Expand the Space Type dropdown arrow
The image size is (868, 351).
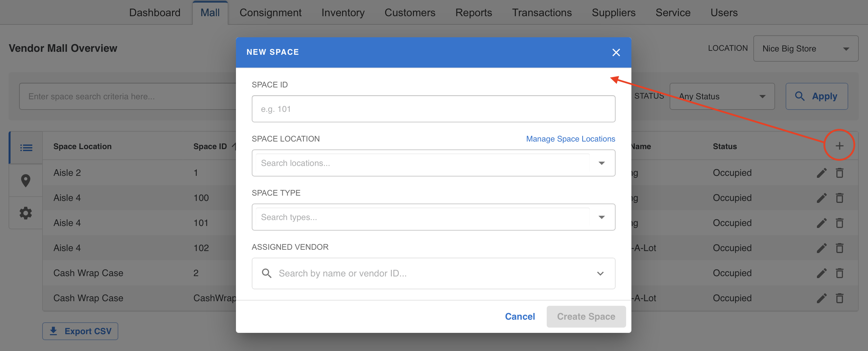[x=601, y=217]
